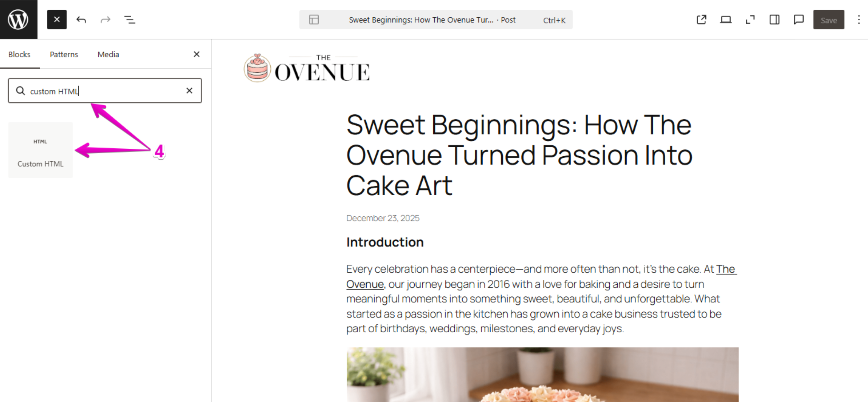Click the template layout icon
The image size is (868, 402).
click(314, 20)
